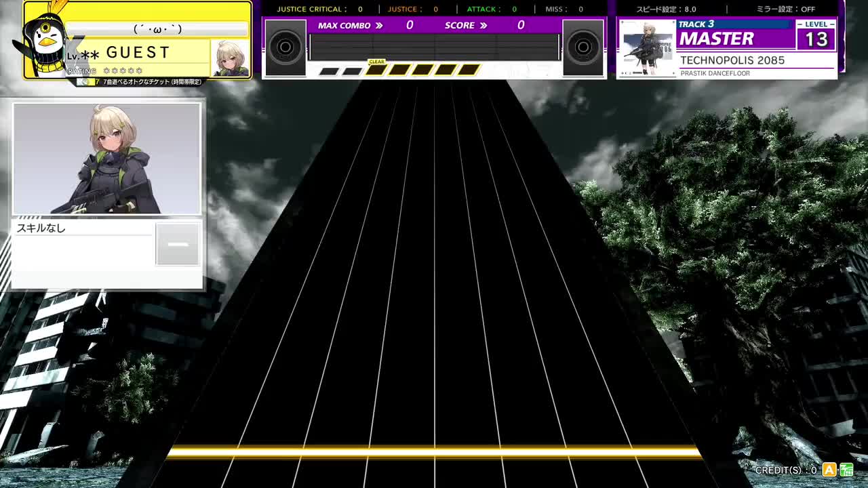
Task: Click the green ATTACK counter
Action: click(492, 9)
